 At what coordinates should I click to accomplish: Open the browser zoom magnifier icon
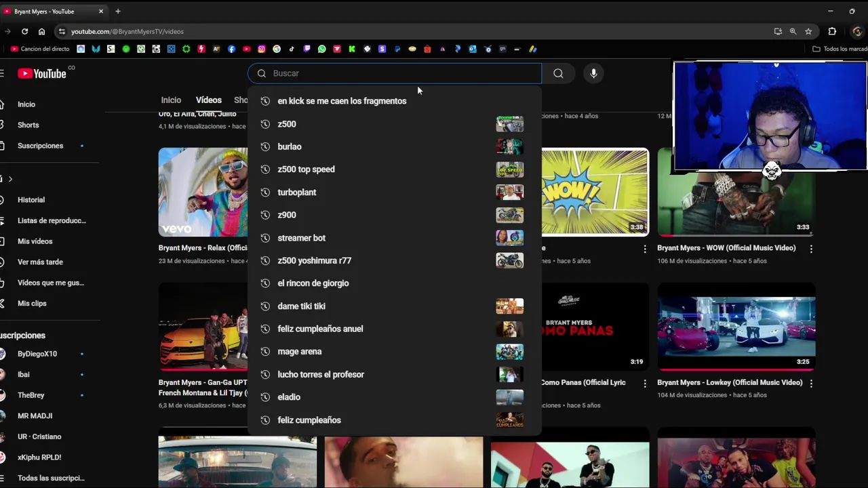(793, 31)
